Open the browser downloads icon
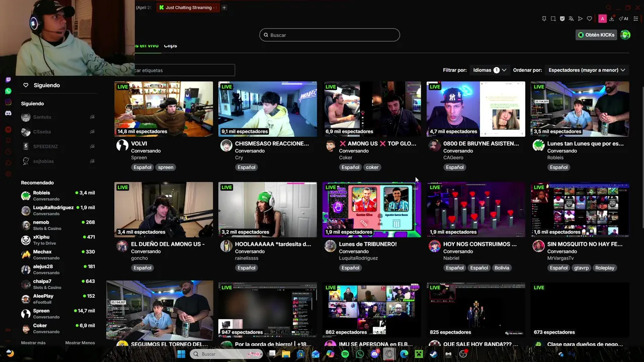The height and width of the screenshot is (362, 644). (x=611, y=19)
